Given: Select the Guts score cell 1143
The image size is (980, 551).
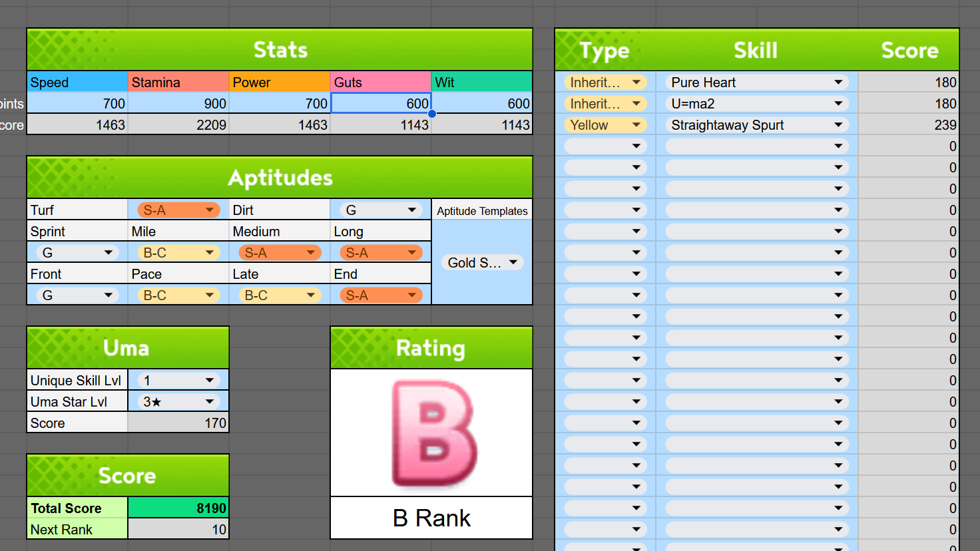Looking at the screenshot, I should click(381, 124).
